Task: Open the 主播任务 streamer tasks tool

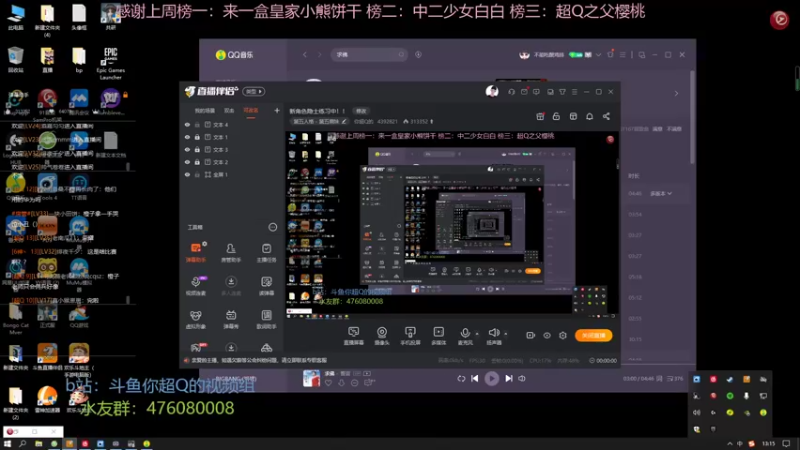Action: pyautogui.click(x=266, y=253)
